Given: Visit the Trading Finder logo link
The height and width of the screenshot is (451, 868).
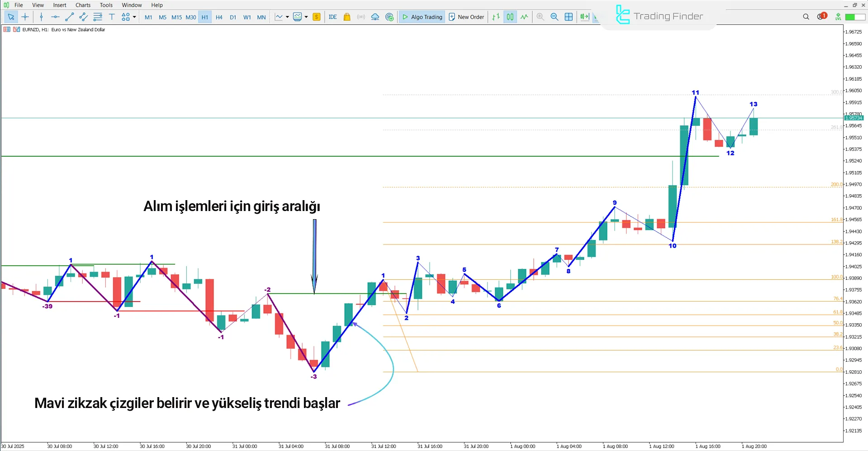Looking at the screenshot, I should pos(658,15).
